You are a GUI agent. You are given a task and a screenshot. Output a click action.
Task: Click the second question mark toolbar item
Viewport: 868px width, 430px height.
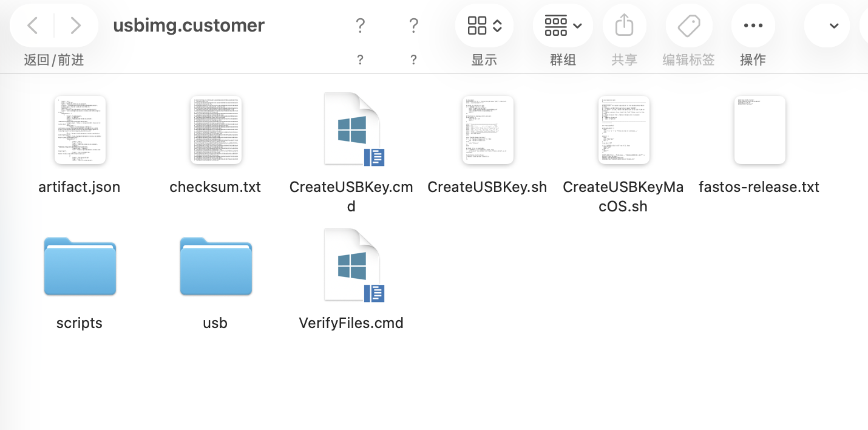pos(413,26)
